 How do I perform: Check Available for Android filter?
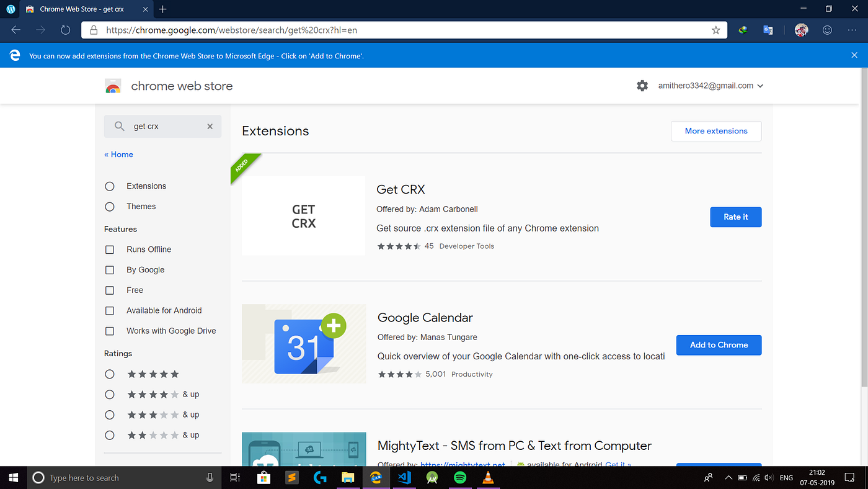coord(110,311)
